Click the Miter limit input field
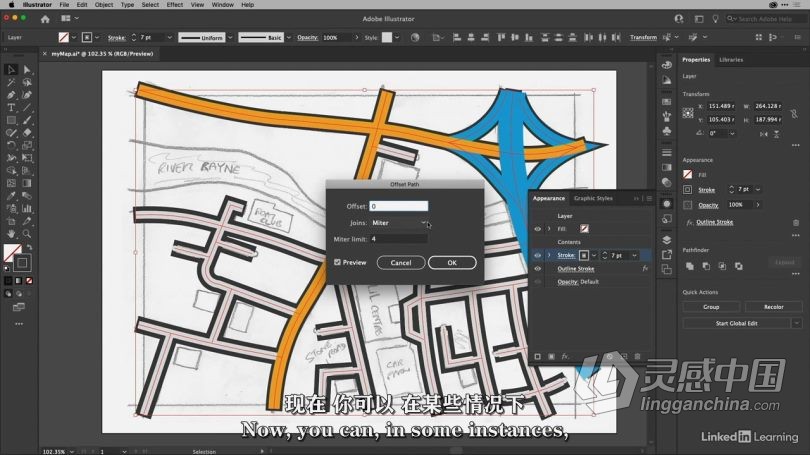The height and width of the screenshot is (455, 810). click(399, 239)
